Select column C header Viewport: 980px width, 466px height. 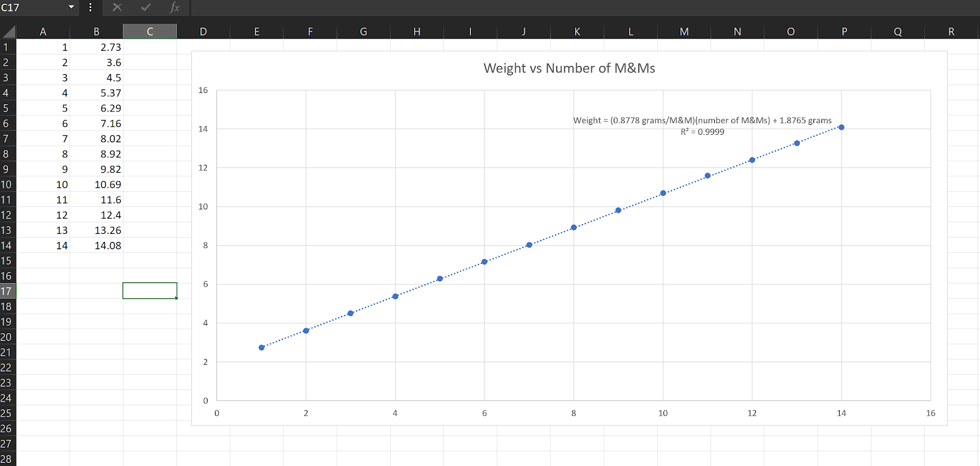[x=150, y=32]
